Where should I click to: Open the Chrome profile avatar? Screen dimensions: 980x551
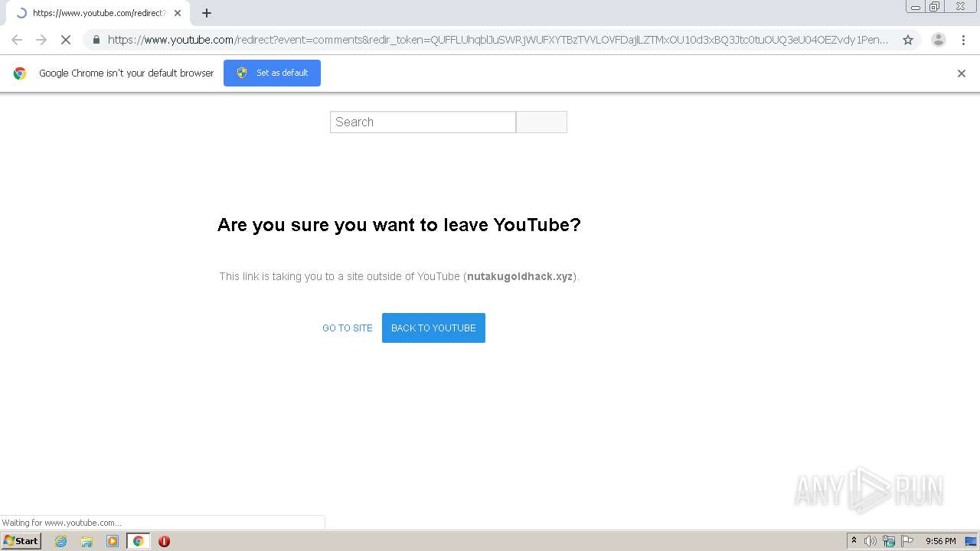(x=938, y=40)
